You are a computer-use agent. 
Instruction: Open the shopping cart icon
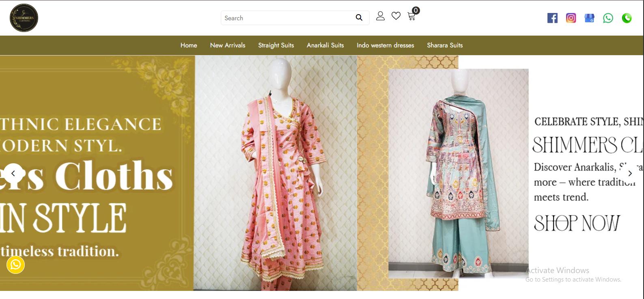click(411, 16)
